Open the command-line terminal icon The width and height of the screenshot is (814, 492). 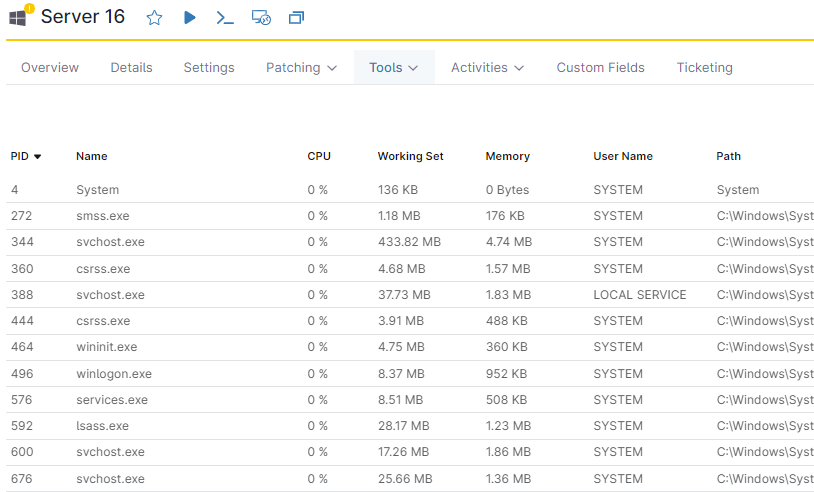pyautogui.click(x=225, y=18)
